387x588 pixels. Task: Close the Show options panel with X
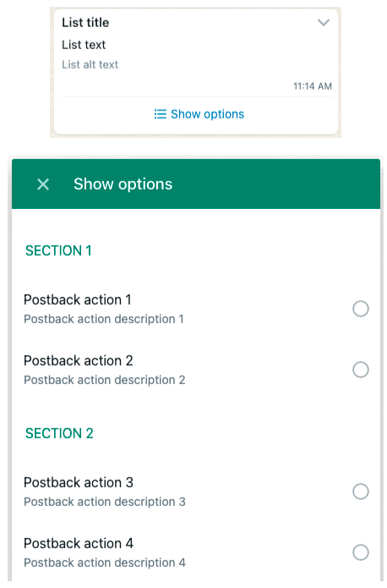pyautogui.click(x=43, y=184)
